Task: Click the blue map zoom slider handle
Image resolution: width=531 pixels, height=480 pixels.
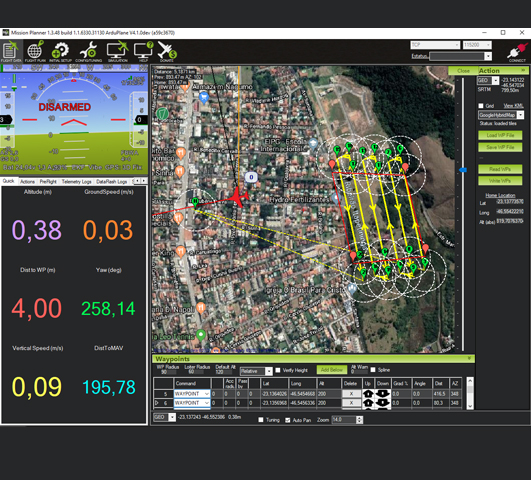Action: [x=463, y=170]
